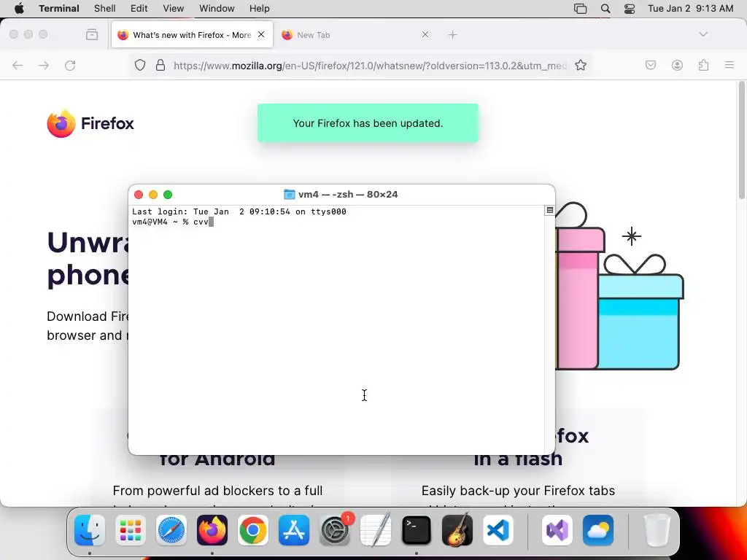This screenshot has width=747, height=560.
Task: Click the Terminal window title proxy folder icon
Action: click(x=289, y=194)
